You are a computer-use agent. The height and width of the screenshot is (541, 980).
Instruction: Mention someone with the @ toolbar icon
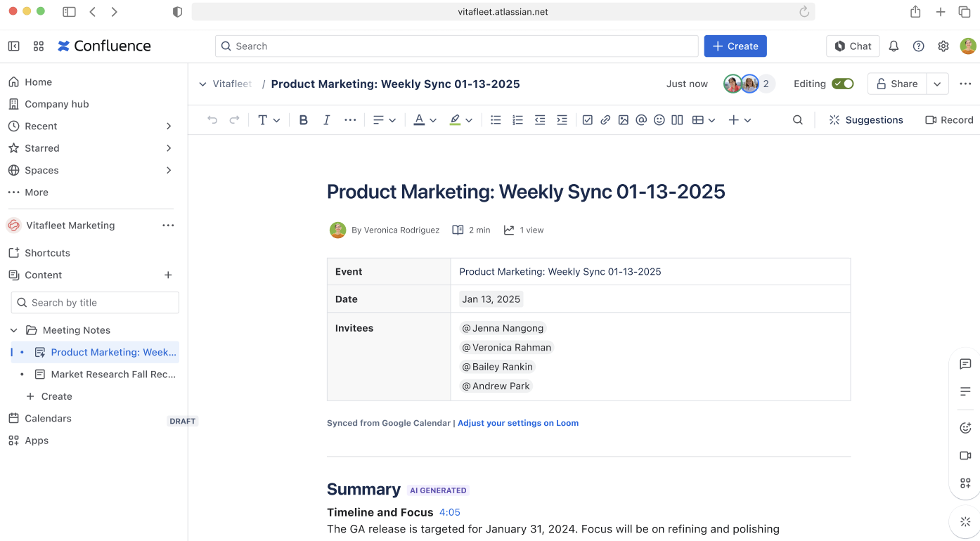pyautogui.click(x=640, y=119)
